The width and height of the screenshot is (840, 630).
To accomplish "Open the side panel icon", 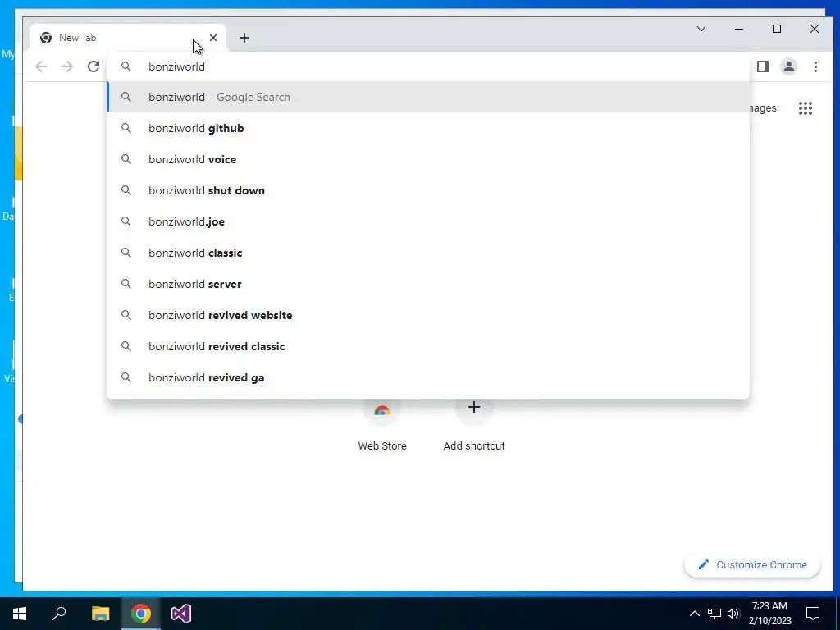I will point(763,66).
